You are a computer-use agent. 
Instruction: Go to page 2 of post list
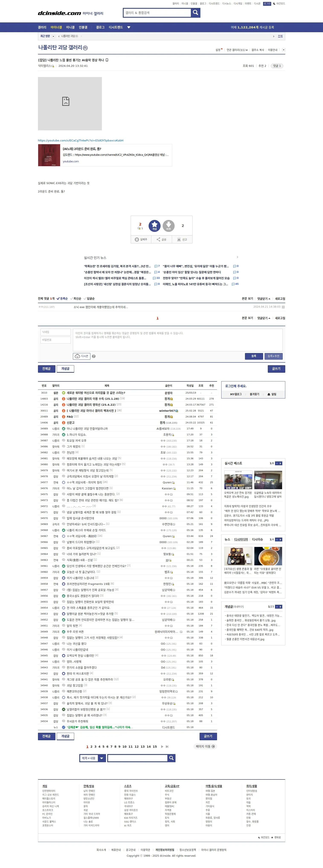click(91, 746)
